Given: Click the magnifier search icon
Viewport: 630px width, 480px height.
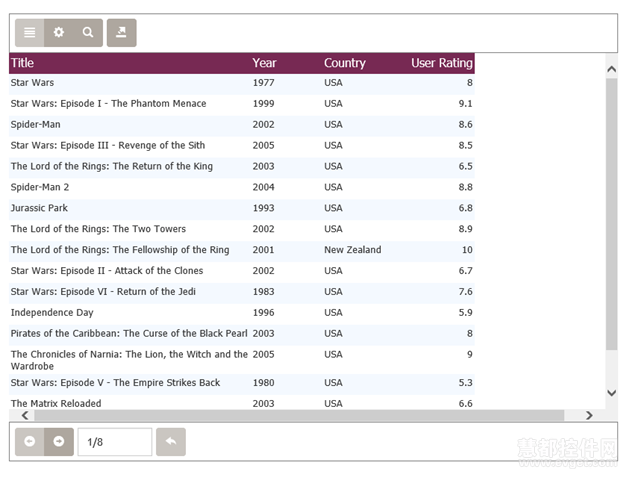Looking at the screenshot, I should coord(88,33).
